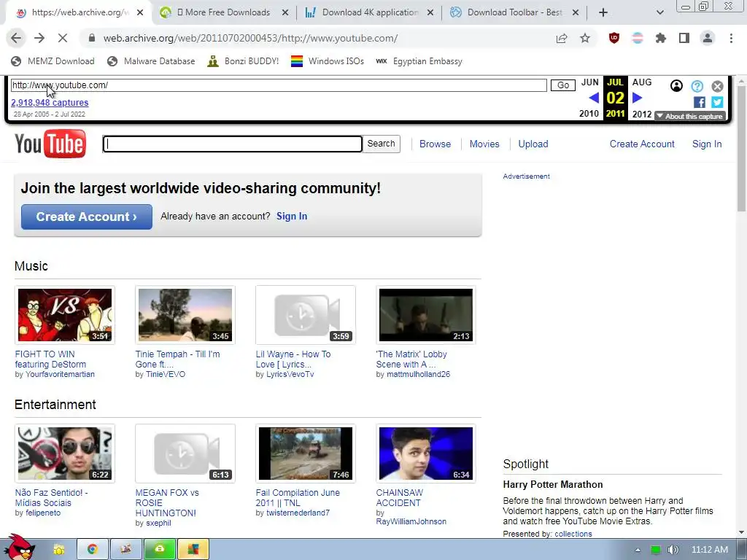Screen dimensions: 747x560
Task: Open the Egyptian Embassy bookmark
Action: pyautogui.click(x=419, y=61)
